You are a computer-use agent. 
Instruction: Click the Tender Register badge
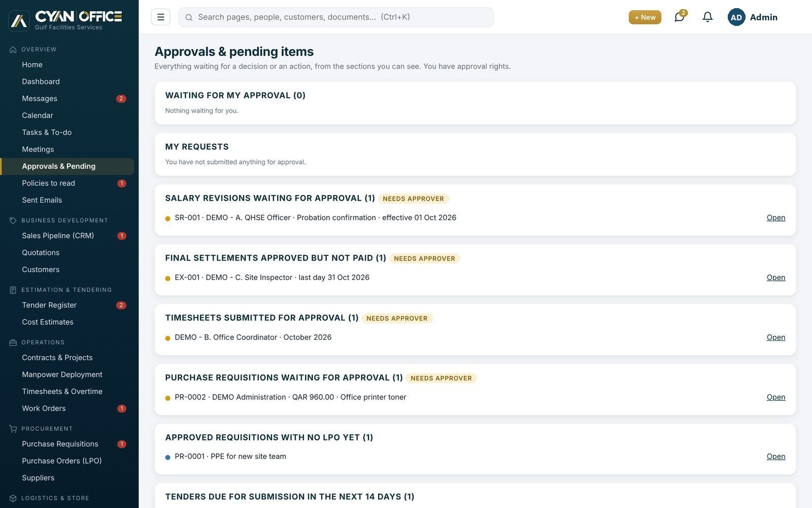(121, 305)
